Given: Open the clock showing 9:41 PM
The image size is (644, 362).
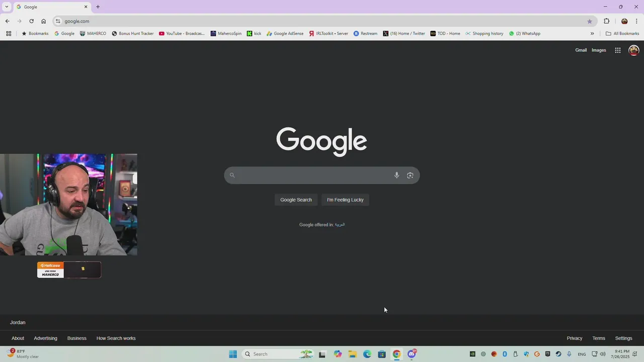Looking at the screenshot, I should click(620, 354).
